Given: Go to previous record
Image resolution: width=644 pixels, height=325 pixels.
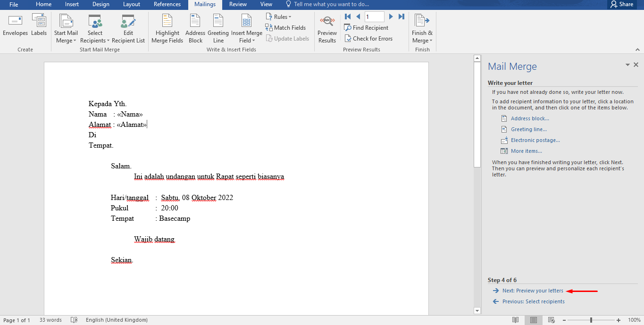Looking at the screenshot, I should [358, 17].
